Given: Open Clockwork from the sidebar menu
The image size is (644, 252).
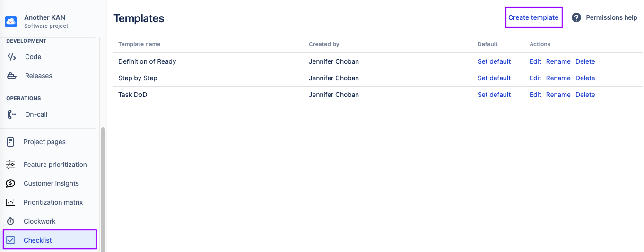Looking at the screenshot, I should point(40,221).
